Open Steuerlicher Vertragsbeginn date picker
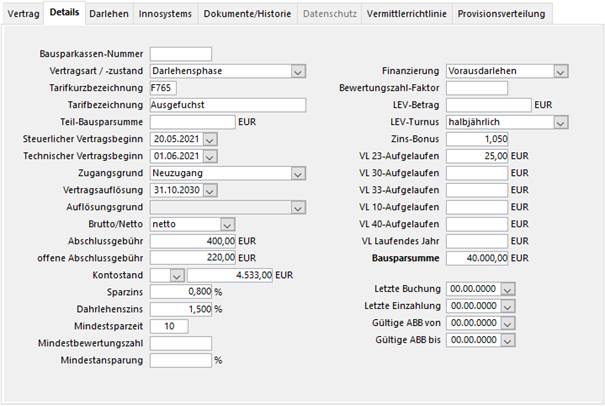The height and width of the screenshot is (406, 605). pos(209,139)
